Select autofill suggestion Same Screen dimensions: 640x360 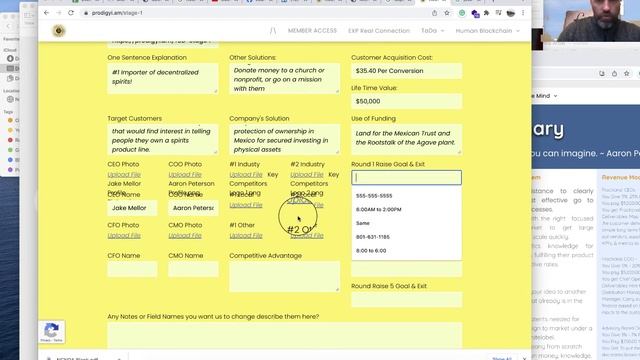(x=407, y=223)
